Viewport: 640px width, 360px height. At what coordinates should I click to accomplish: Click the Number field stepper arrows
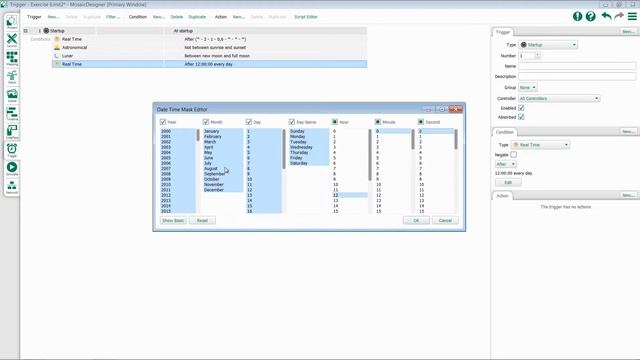pos(538,56)
